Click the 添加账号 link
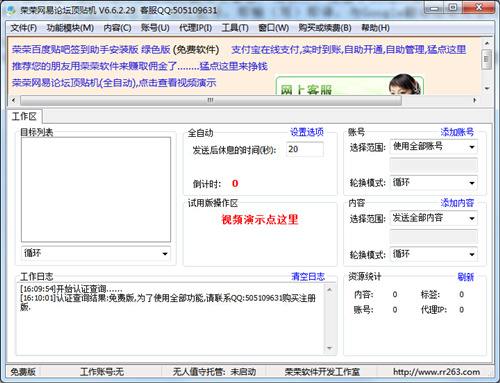The height and width of the screenshot is (383, 500). (457, 132)
